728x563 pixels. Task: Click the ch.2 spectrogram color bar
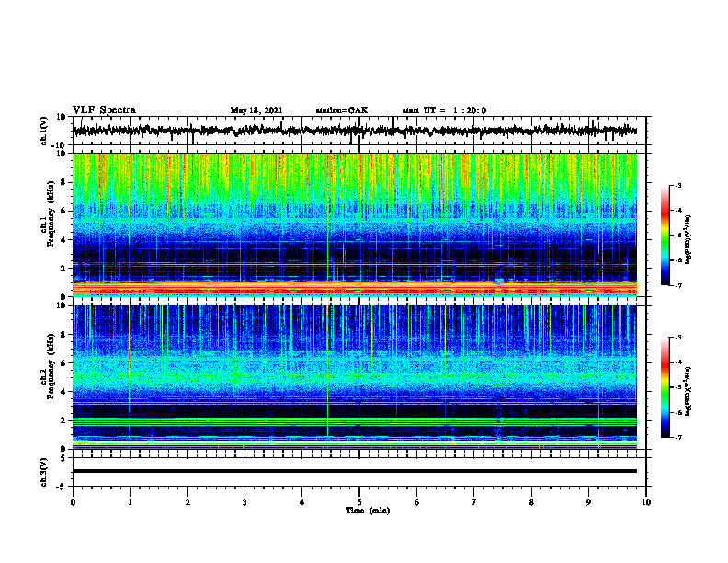(665, 387)
